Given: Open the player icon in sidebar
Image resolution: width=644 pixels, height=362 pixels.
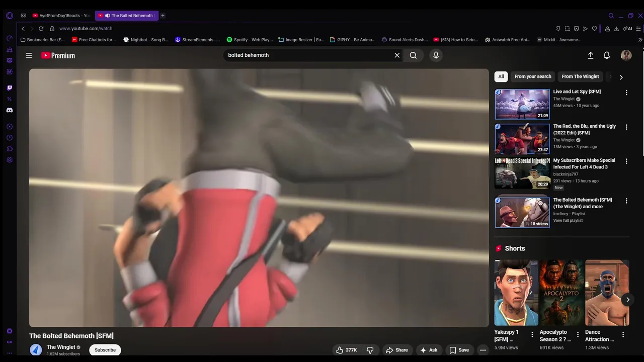Looking at the screenshot, I should [x=10, y=127].
